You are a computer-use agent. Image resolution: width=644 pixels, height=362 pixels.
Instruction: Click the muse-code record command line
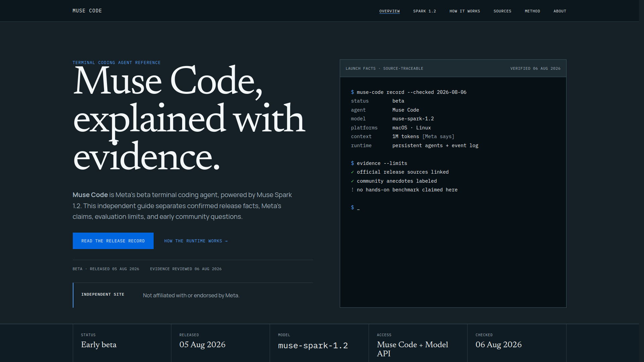pos(409,92)
